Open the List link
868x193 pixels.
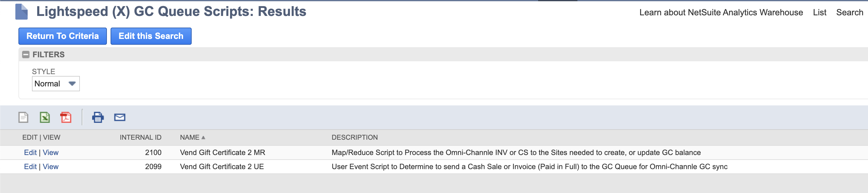[819, 13]
